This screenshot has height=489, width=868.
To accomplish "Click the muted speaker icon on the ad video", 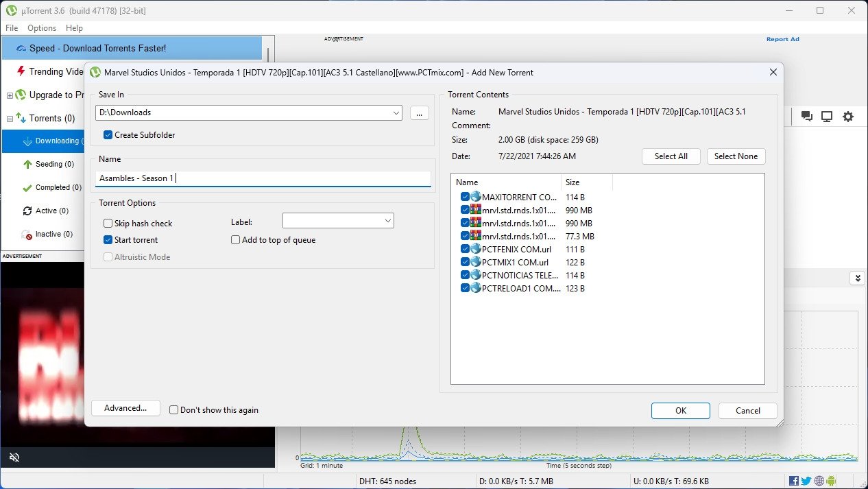I will coord(14,457).
